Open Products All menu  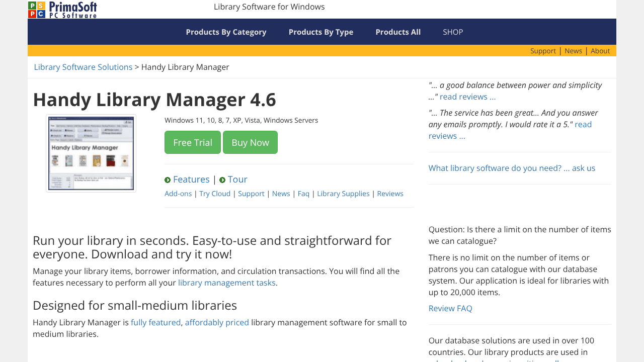(x=398, y=32)
